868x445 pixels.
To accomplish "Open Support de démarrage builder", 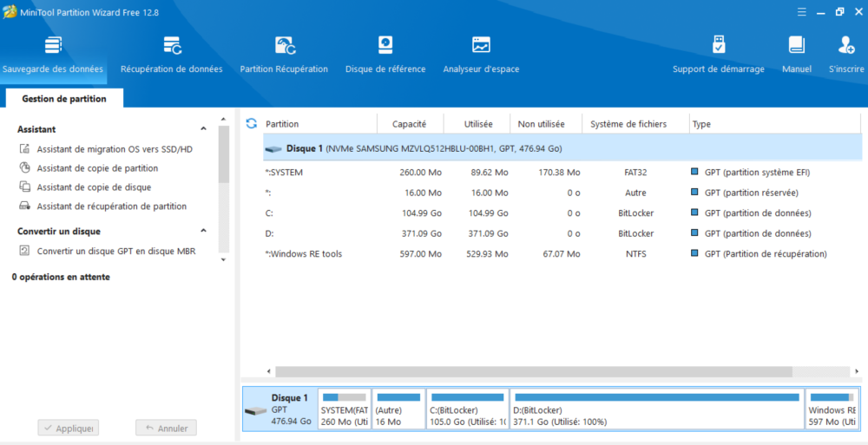I will click(x=718, y=54).
